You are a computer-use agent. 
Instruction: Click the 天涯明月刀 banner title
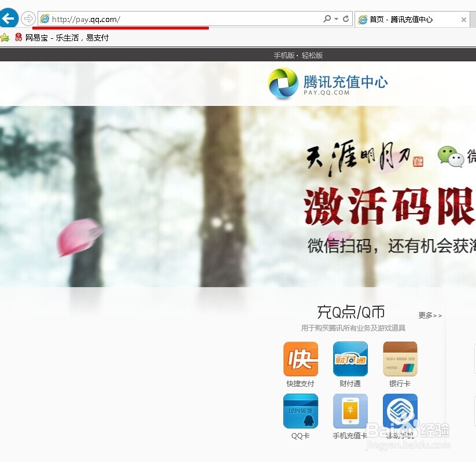pos(364,157)
